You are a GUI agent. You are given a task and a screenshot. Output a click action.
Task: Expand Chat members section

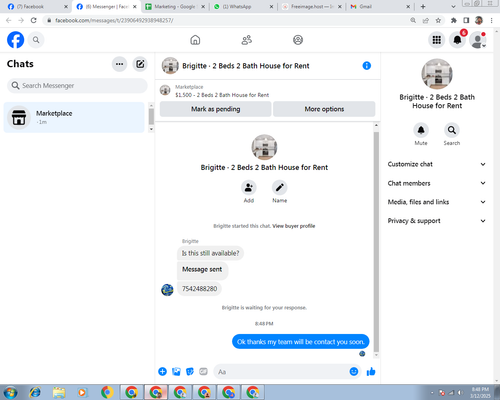437,183
